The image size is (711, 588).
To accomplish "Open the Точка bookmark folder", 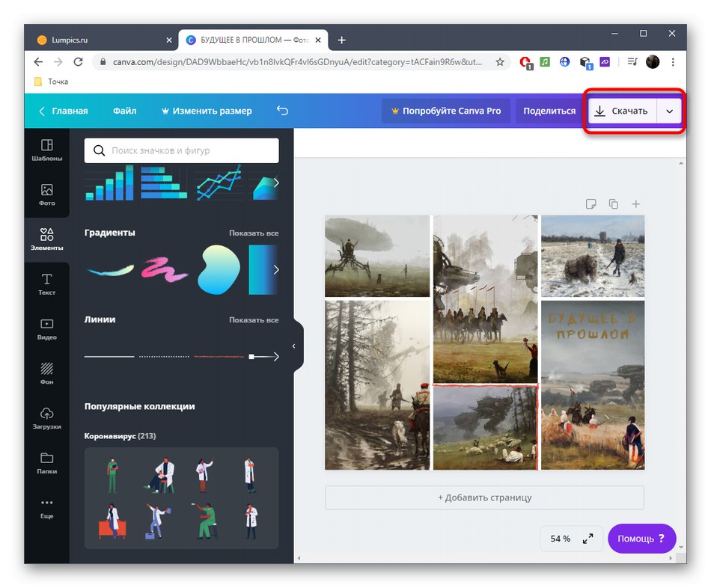I will pos(52,82).
